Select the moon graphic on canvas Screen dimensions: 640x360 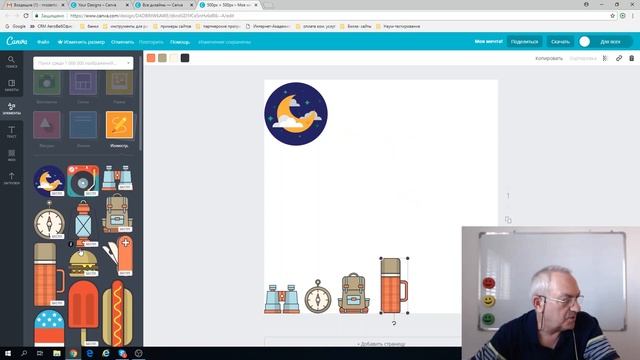(296, 114)
